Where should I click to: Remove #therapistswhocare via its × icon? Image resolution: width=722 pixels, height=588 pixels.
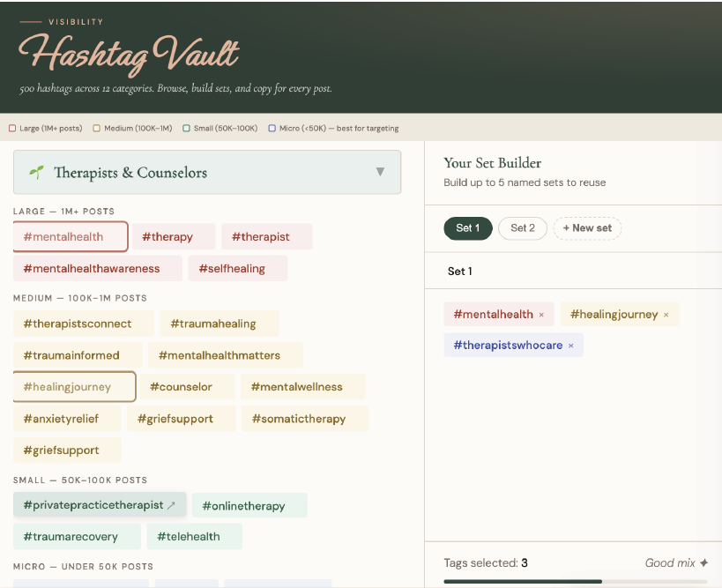[x=570, y=345]
